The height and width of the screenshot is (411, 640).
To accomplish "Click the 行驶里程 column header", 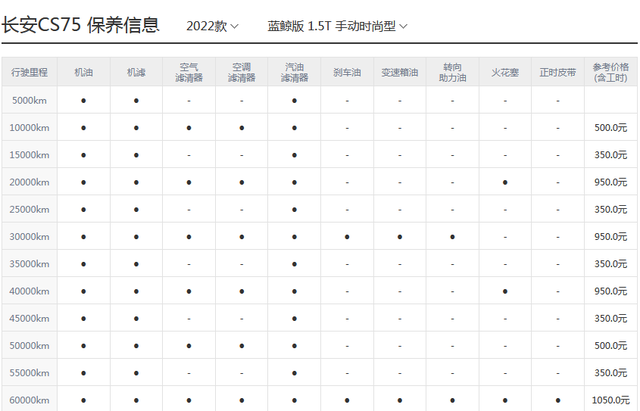I will click(29, 72).
